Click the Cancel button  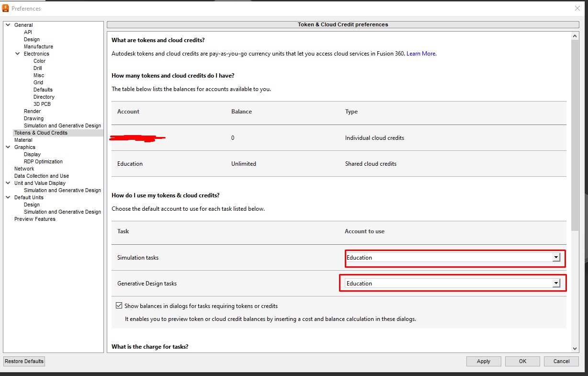[x=561, y=361]
